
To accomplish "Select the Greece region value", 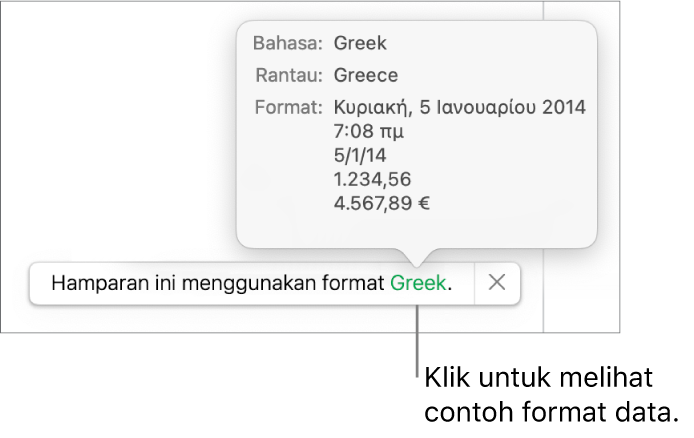I will coord(366,75).
